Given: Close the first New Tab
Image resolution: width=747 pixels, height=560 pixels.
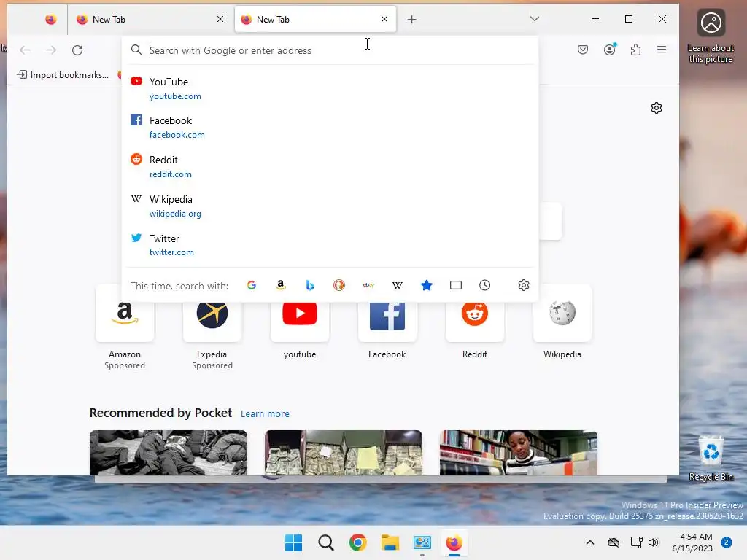Looking at the screenshot, I should (x=220, y=19).
